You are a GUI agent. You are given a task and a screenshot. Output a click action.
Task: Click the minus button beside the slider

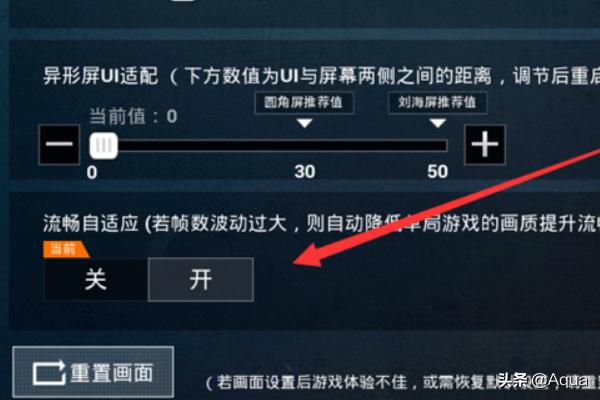[59, 144]
